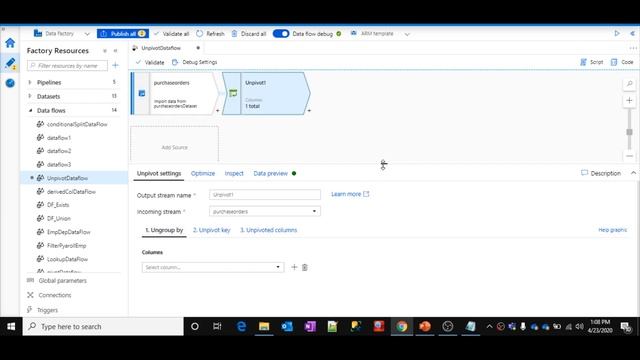Screen dimensions: 640x360
Task: Collapse the Data flows tree section
Action: pyautogui.click(x=30, y=110)
